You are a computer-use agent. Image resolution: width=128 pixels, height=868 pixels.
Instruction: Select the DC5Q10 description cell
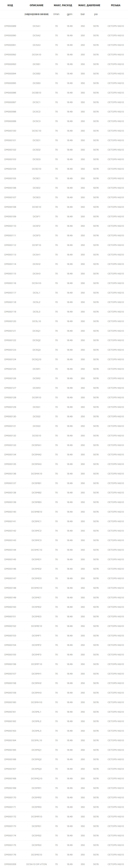[36, 359]
